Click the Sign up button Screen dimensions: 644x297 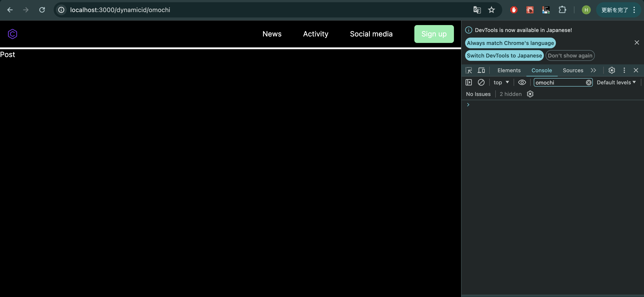point(434,34)
